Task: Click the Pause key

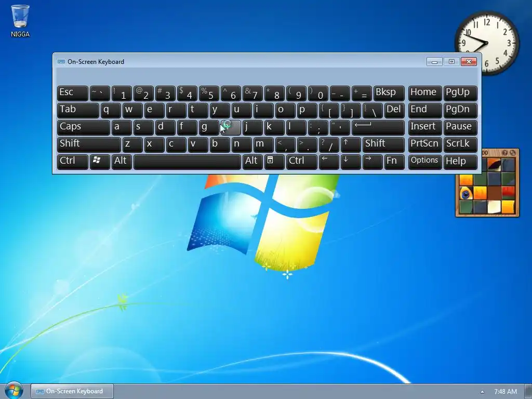Action: click(460, 128)
